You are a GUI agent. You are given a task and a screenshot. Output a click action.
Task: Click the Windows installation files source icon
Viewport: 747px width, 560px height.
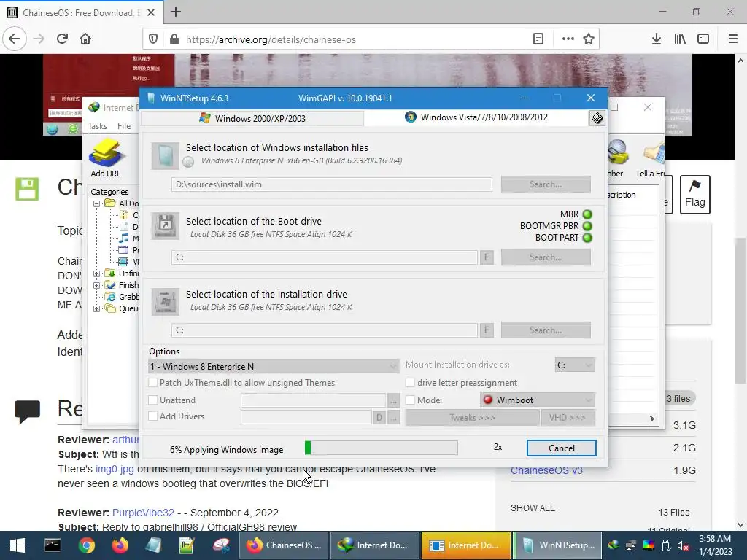(166, 156)
